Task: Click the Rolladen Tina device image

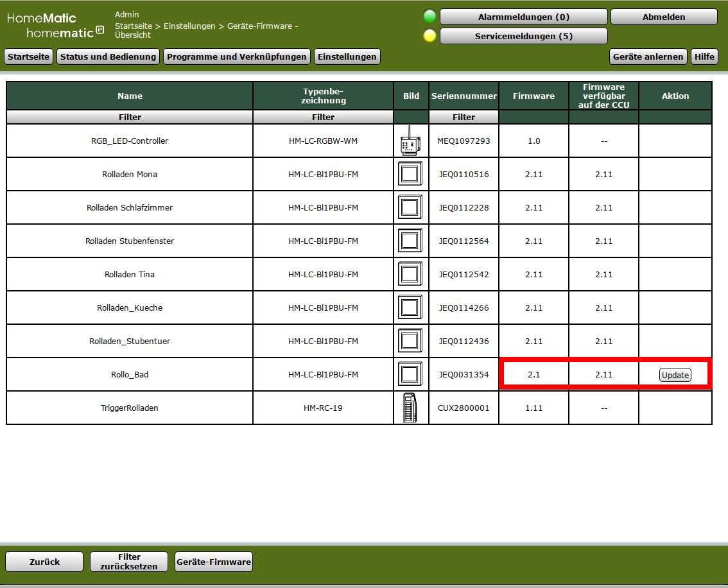Action: [410, 274]
